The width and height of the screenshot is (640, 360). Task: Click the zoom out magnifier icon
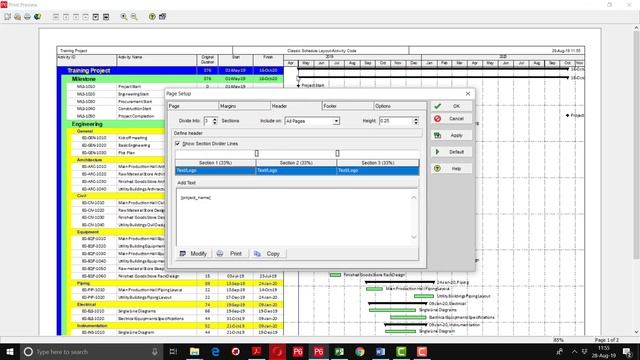pyautogui.click(x=134, y=17)
